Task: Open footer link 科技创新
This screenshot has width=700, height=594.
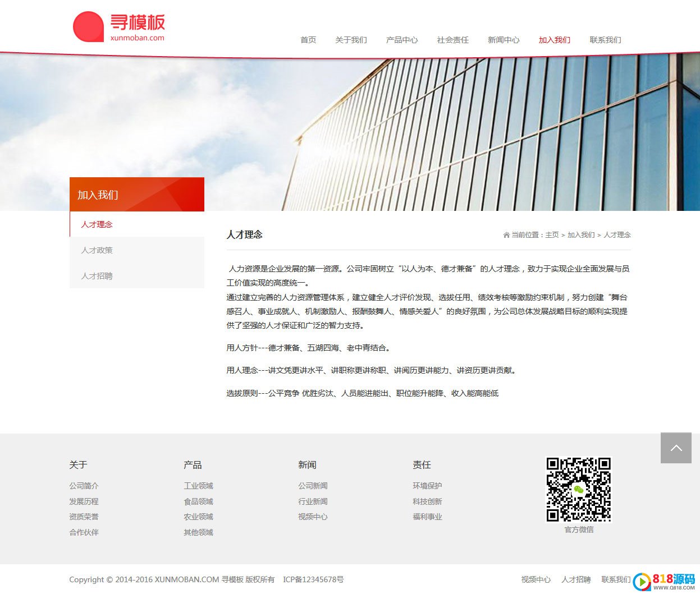Action: pyautogui.click(x=427, y=501)
